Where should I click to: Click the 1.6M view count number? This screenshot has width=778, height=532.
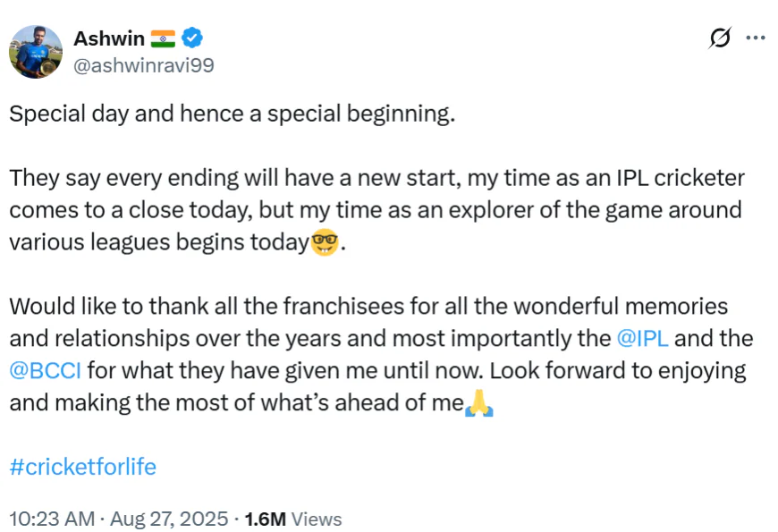coord(265,519)
